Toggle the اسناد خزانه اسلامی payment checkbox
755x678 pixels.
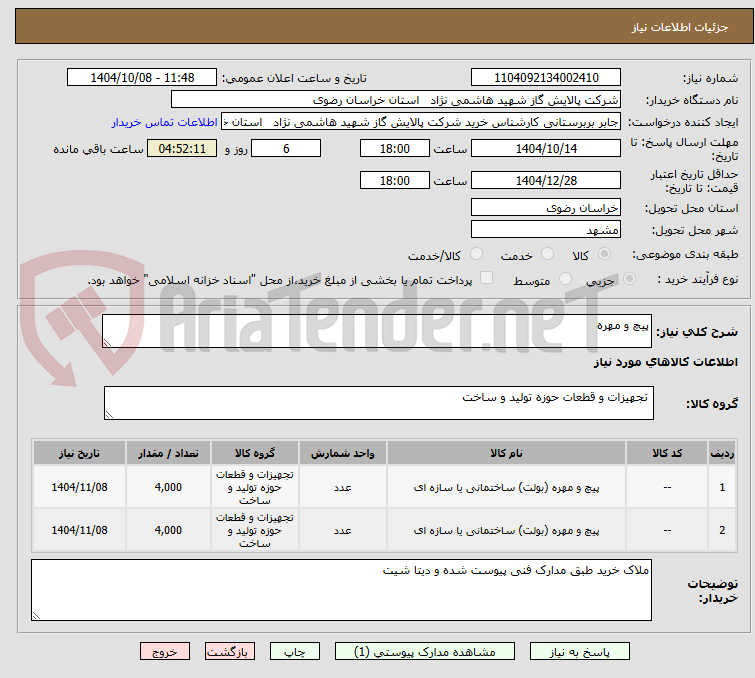click(486, 277)
